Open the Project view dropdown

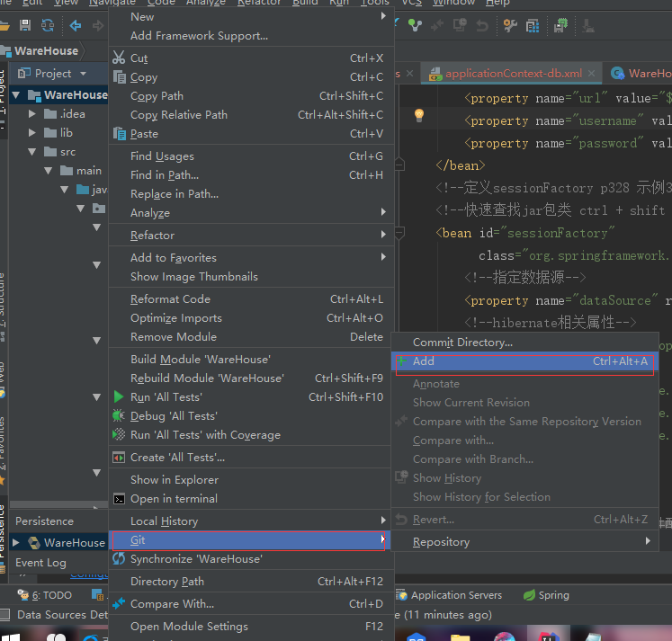pyautogui.click(x=83, y=74)
